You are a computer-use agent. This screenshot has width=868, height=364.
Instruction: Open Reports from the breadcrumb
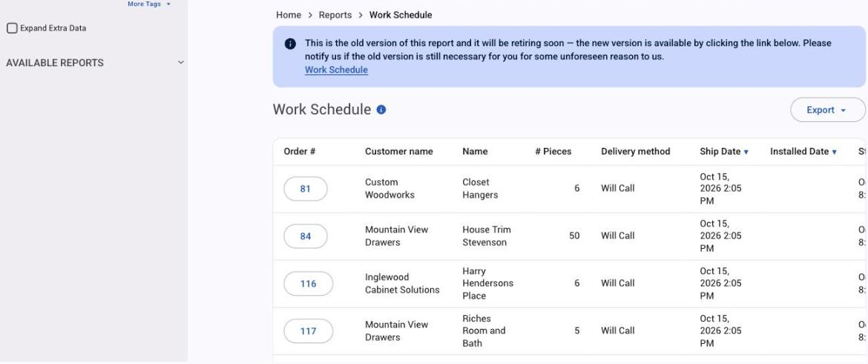tap(335, 15)
